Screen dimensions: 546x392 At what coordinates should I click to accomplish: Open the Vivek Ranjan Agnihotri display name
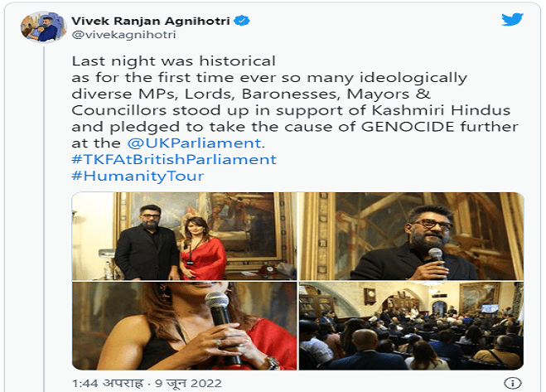(151, 21)
